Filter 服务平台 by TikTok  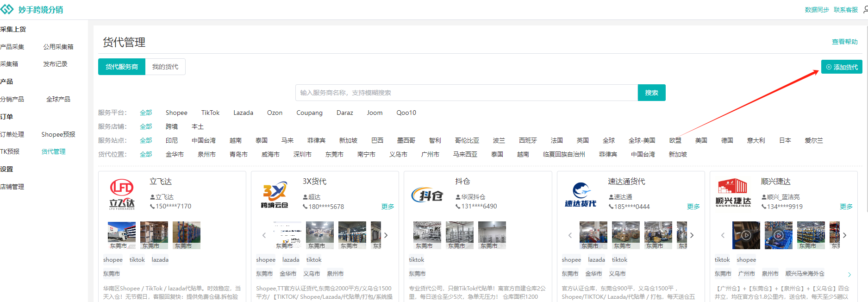(x=210, y=113)
